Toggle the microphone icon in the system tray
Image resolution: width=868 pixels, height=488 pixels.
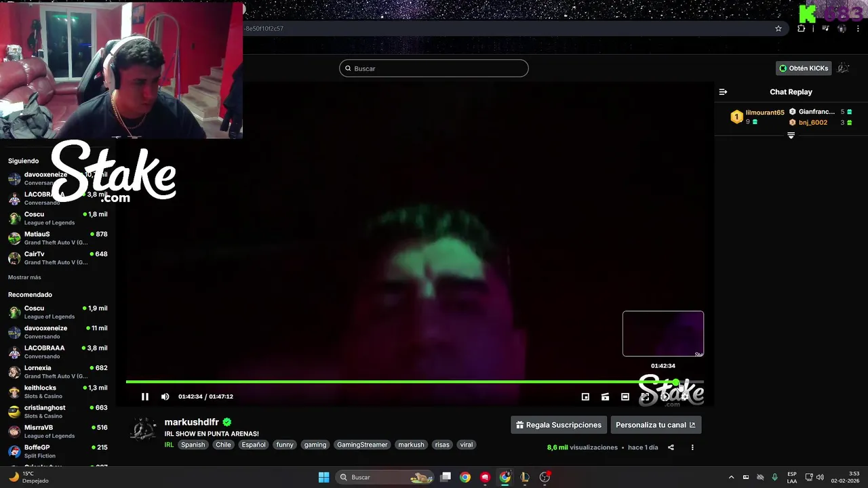tap(774, 477)
